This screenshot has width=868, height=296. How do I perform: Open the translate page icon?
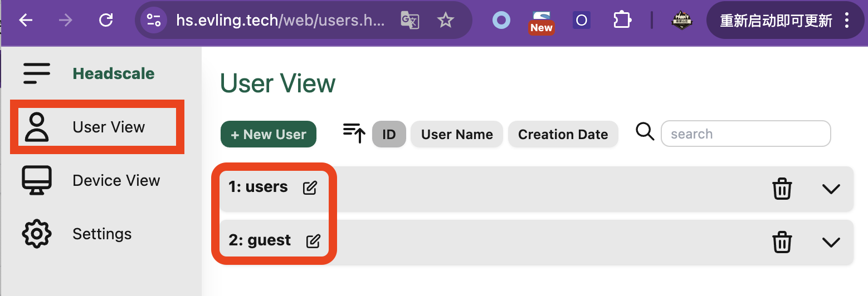(x=410, y=21)
